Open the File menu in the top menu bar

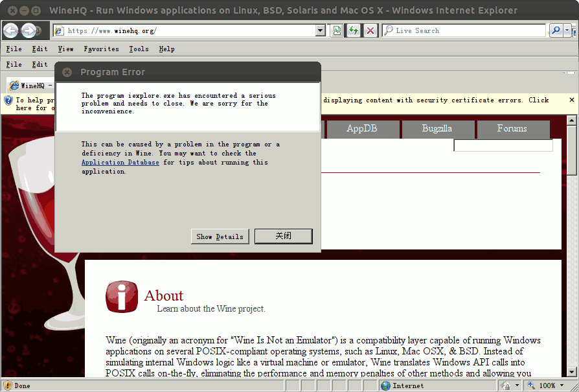pyautogui.click(x=14, y=49)
